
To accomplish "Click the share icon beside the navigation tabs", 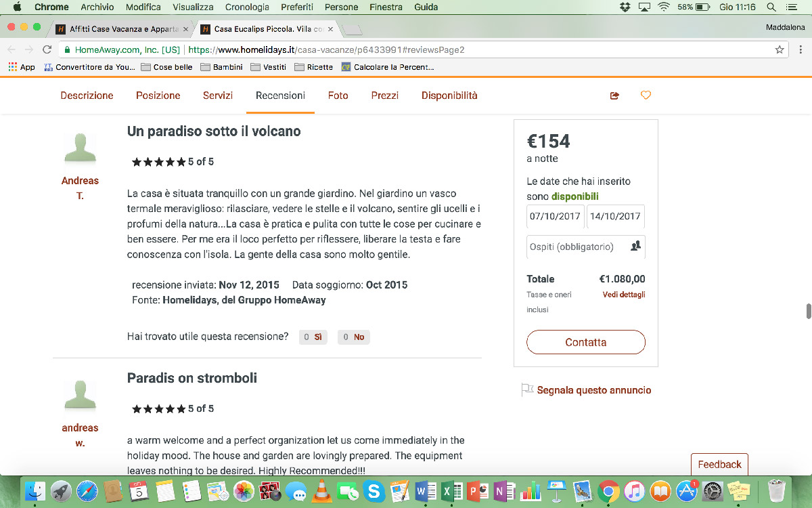I will coord(614,96).
